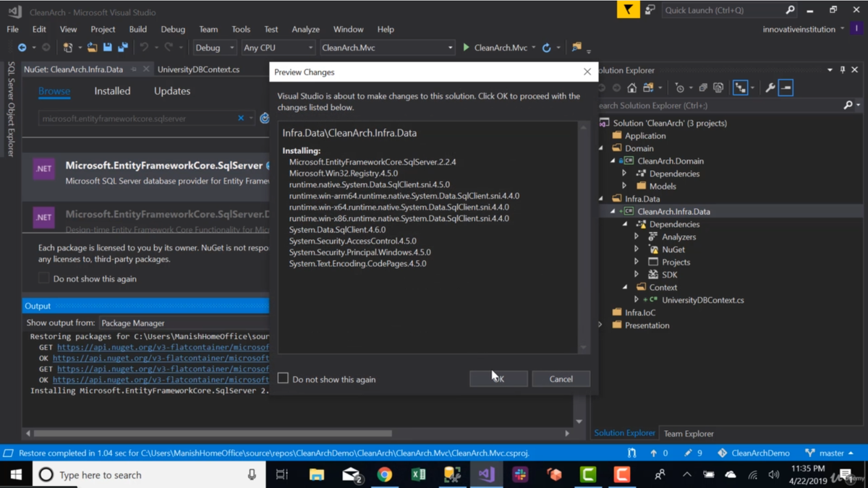Screen dimensions: 868x488
Task: Switch to the UniversityDBContext.cs tab
Action: (x=198, y=69)
